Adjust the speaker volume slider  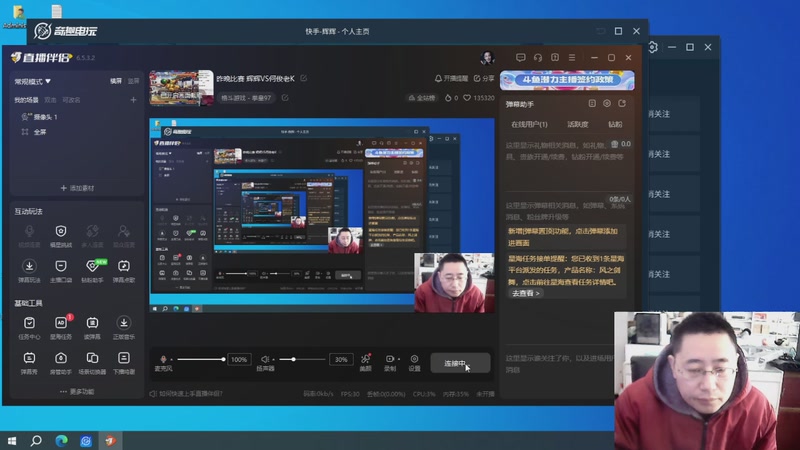pos(302,359)
